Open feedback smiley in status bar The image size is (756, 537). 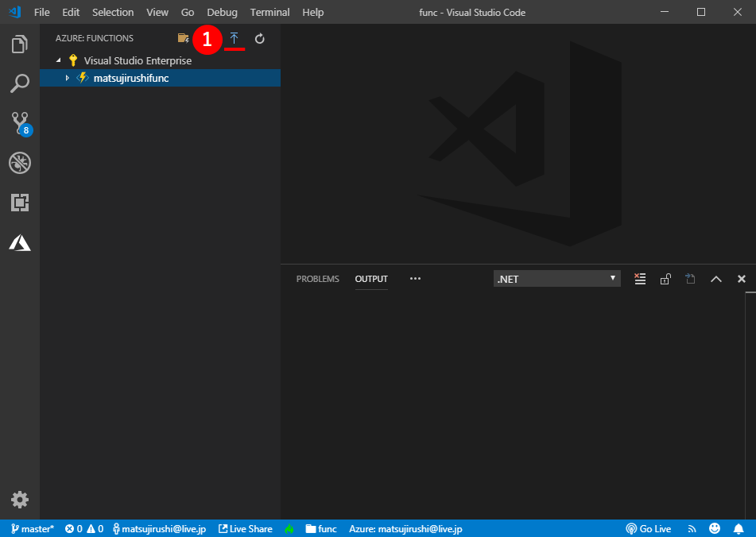pyautogui.click(x=715, y=529)
